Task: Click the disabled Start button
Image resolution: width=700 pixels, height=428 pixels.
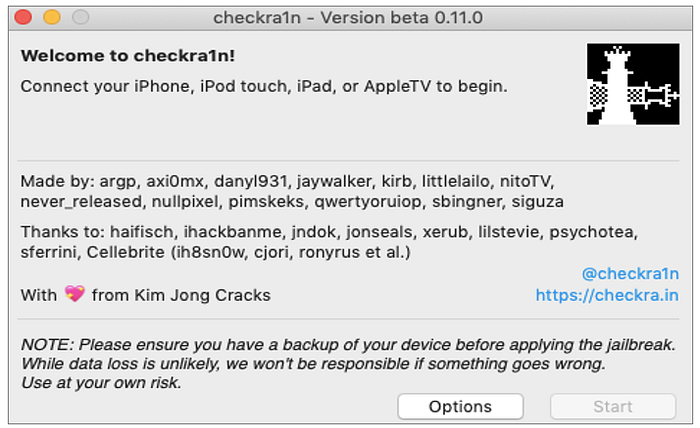Action: 613,407
